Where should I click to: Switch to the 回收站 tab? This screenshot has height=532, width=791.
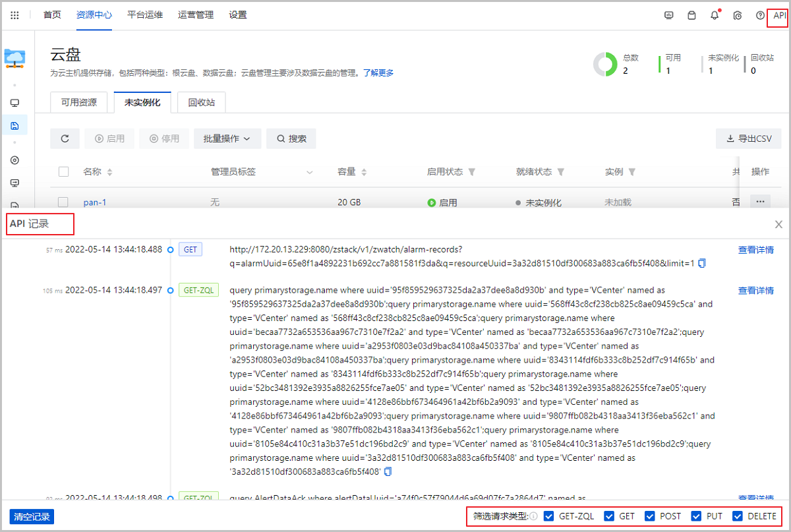(x=201, y=102)
